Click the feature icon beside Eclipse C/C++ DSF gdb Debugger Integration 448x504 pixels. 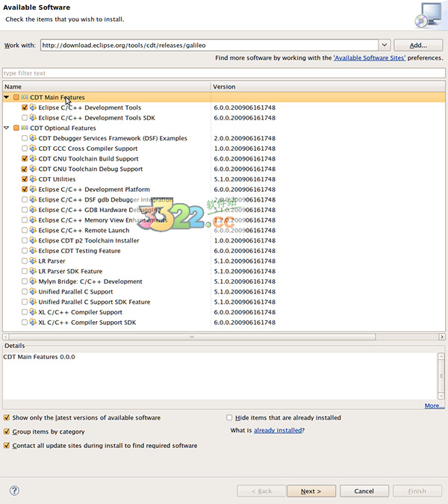(x=33, y=199)
